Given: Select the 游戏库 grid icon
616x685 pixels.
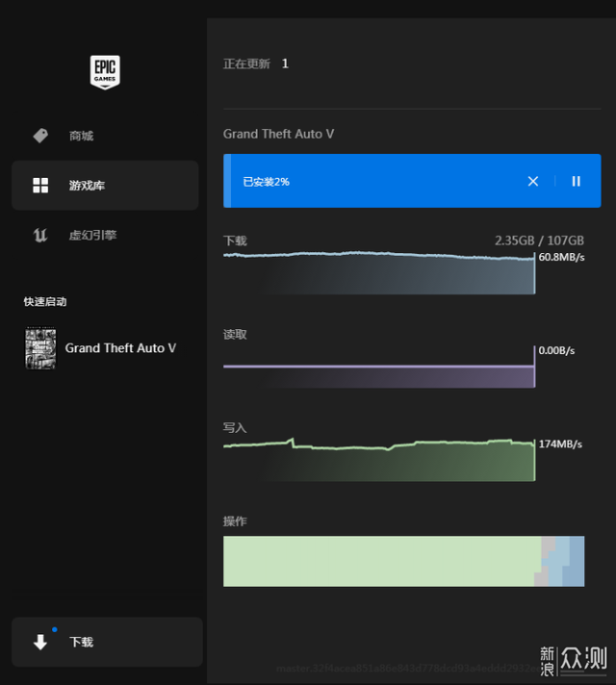Looking at the screenshot, I should (x=40, y=186).
